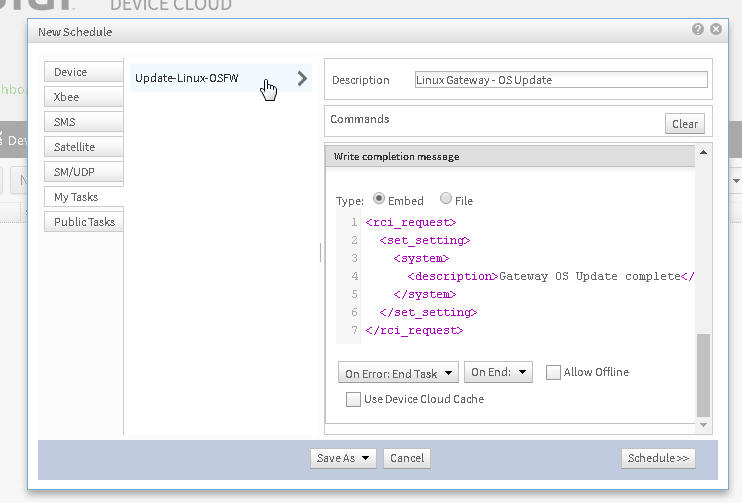
Task: Select the File type radio button
Action: click(446, 199)
